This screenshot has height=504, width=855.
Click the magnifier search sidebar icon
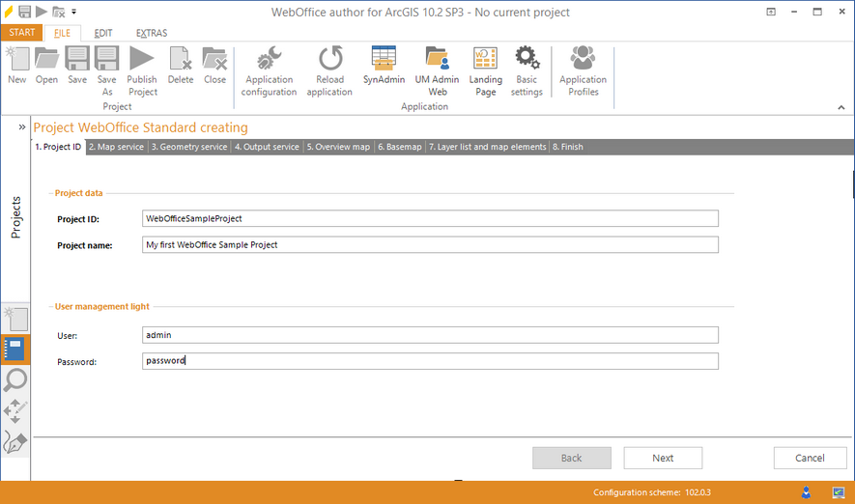[15, 379]
